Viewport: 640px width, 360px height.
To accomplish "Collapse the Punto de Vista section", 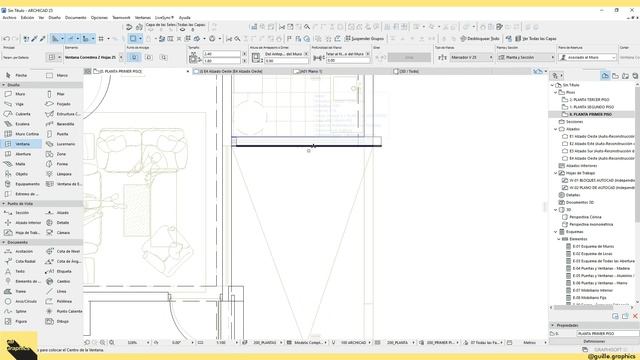I will 4,203.
